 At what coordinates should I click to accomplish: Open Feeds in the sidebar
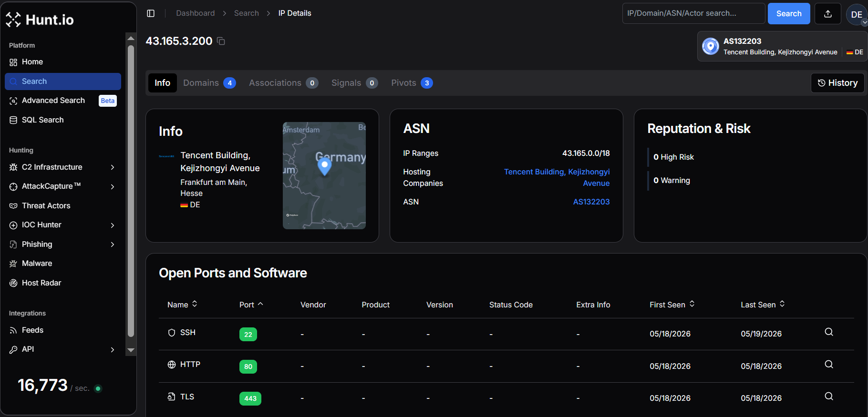point(63,330)
